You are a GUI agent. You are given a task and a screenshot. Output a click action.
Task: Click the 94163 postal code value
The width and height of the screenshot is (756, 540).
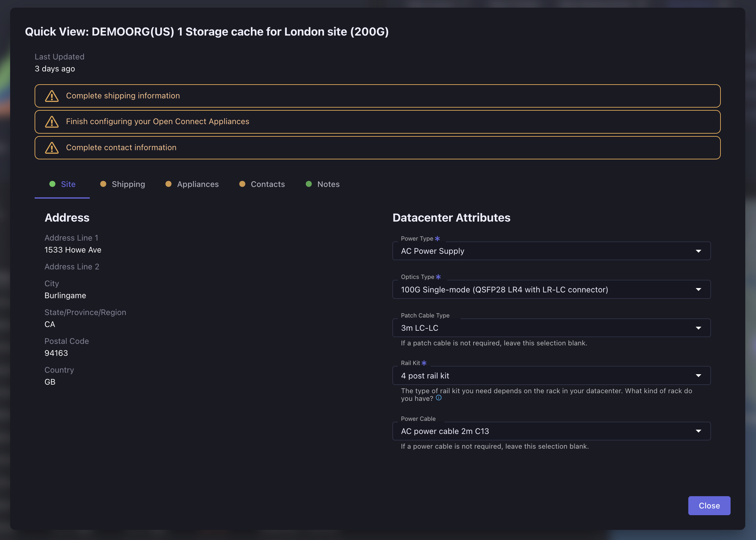pos(56,353)
